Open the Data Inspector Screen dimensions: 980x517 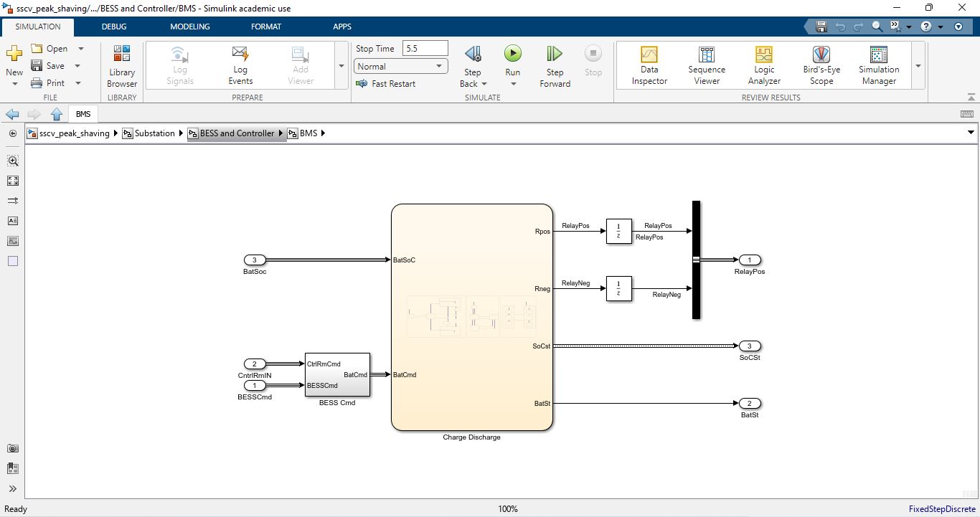tap(649, 65)
